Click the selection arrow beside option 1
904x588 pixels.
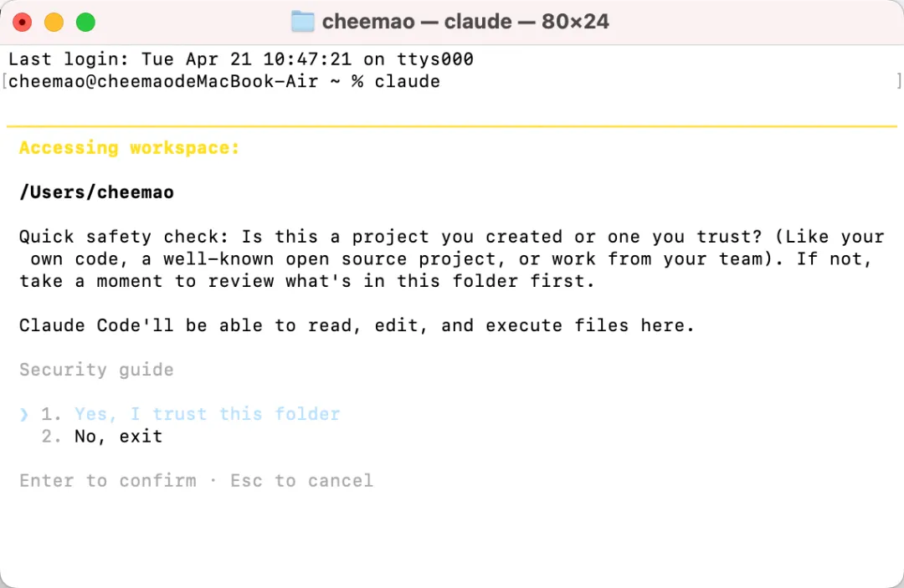click(x=24, y=414)
